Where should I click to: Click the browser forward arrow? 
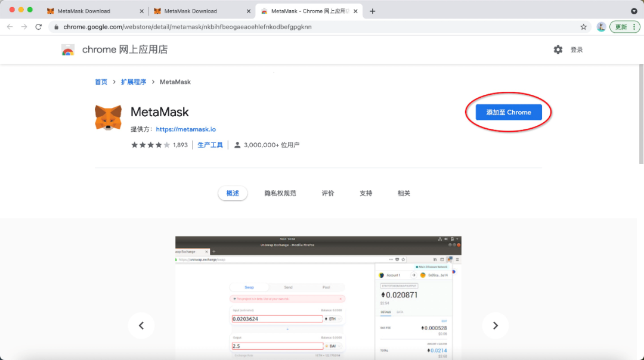pyautogui.click(x=24, y=27)
